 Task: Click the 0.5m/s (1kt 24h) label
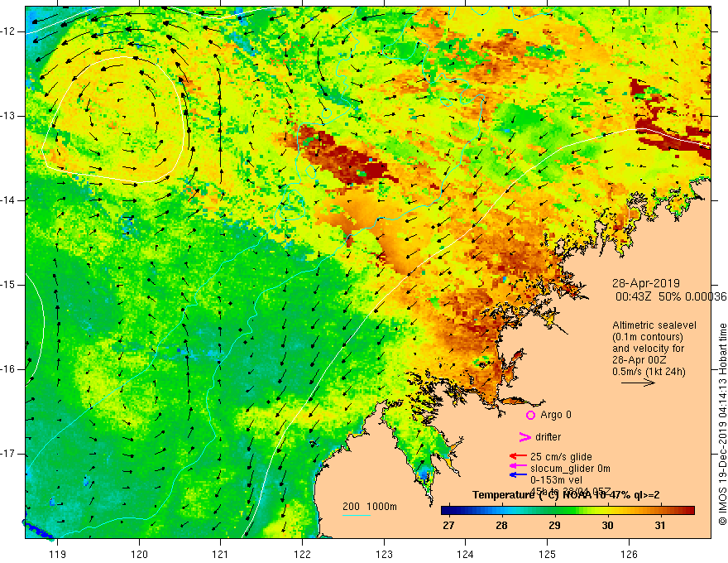point(649,372)
